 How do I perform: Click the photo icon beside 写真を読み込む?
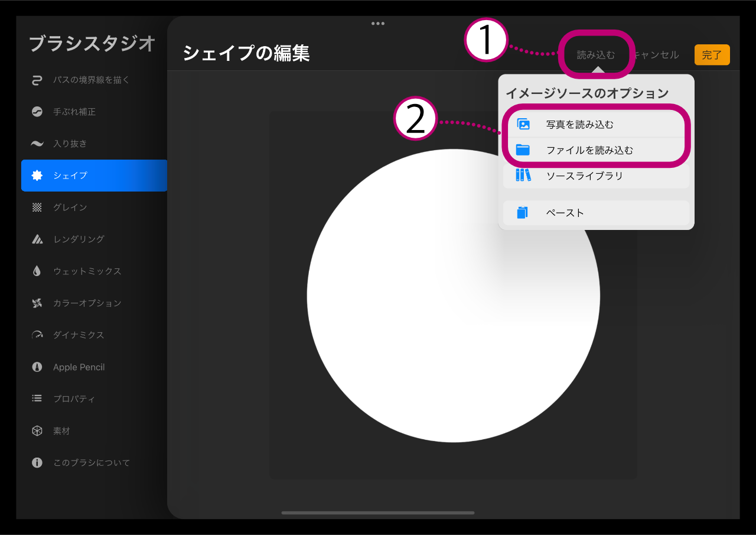(523, 125)
